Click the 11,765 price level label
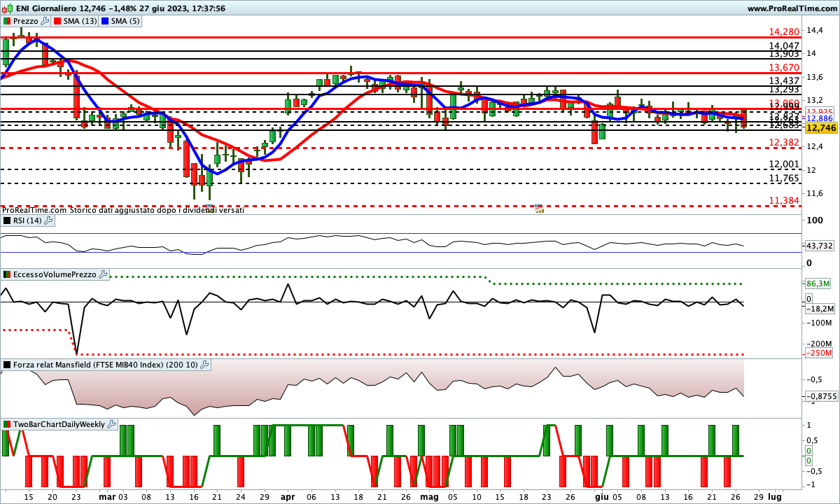840x504 pixels. tap(784, 178)
